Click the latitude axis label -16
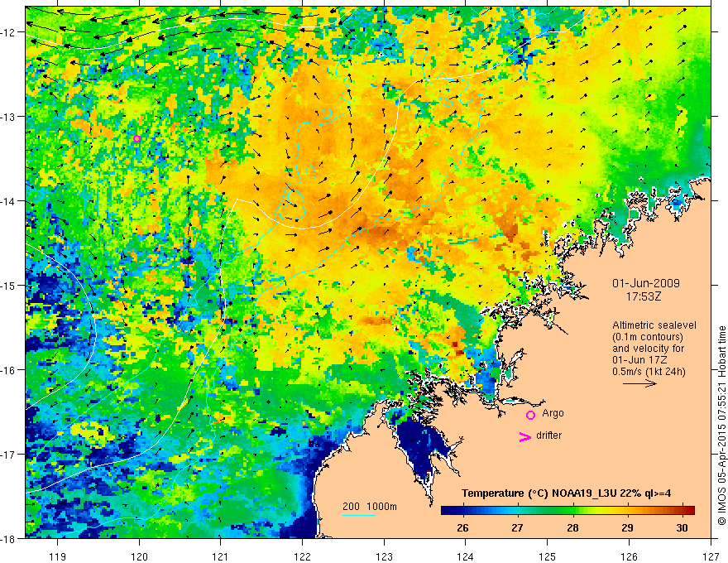 [x=9, y=370]
